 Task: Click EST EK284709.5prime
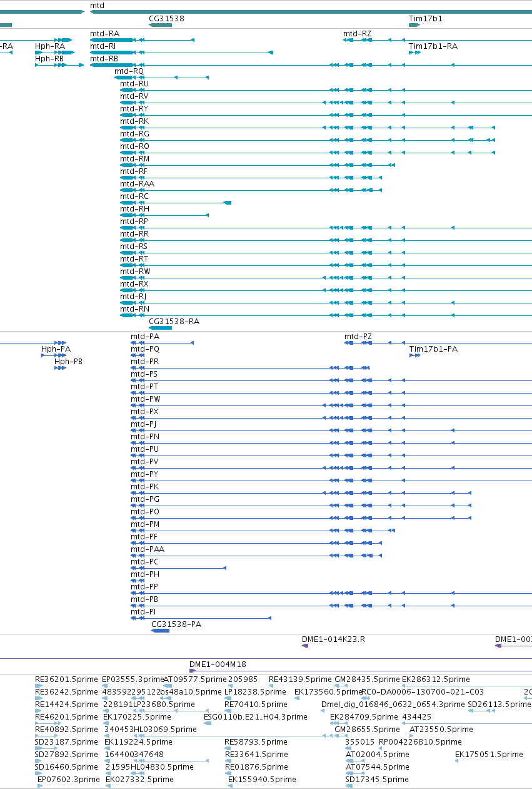tap(364, 717)
